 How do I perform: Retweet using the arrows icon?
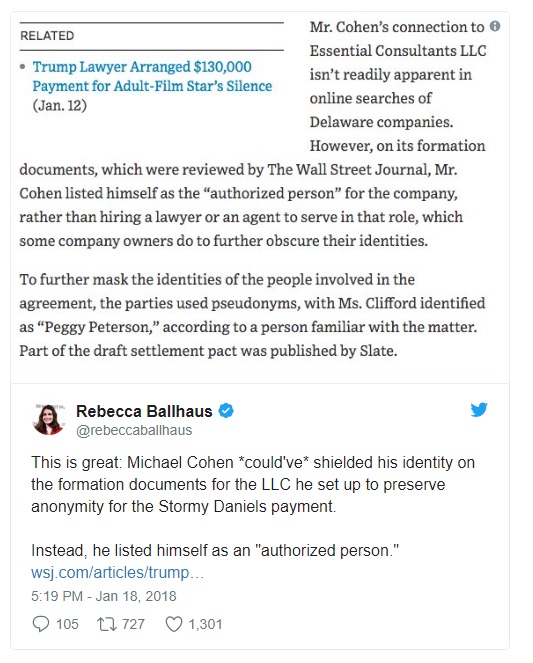[x=107, y=624]
